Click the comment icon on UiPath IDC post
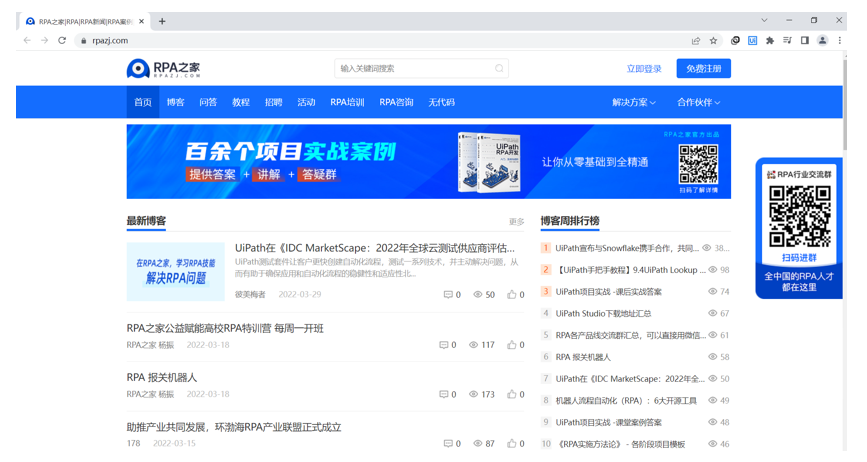 (448, 295)
